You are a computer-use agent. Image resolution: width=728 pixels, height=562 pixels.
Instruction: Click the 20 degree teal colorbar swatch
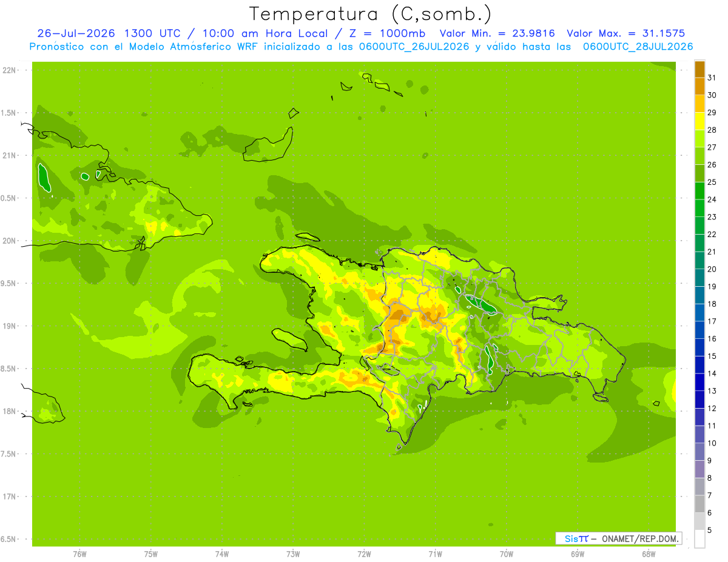(699, 260)
